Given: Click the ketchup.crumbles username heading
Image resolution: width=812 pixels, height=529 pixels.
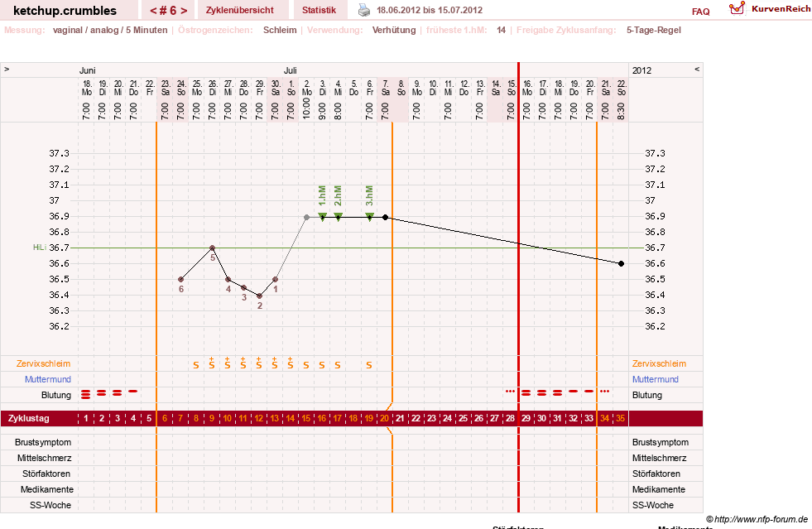Looking at the screenshot, I should coord(65,11).
